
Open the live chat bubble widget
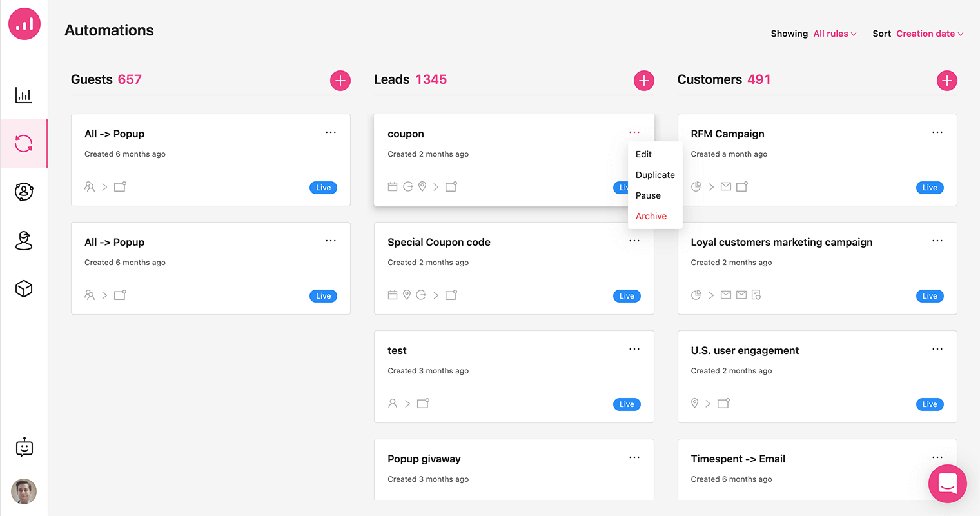[x=948, y=484]
